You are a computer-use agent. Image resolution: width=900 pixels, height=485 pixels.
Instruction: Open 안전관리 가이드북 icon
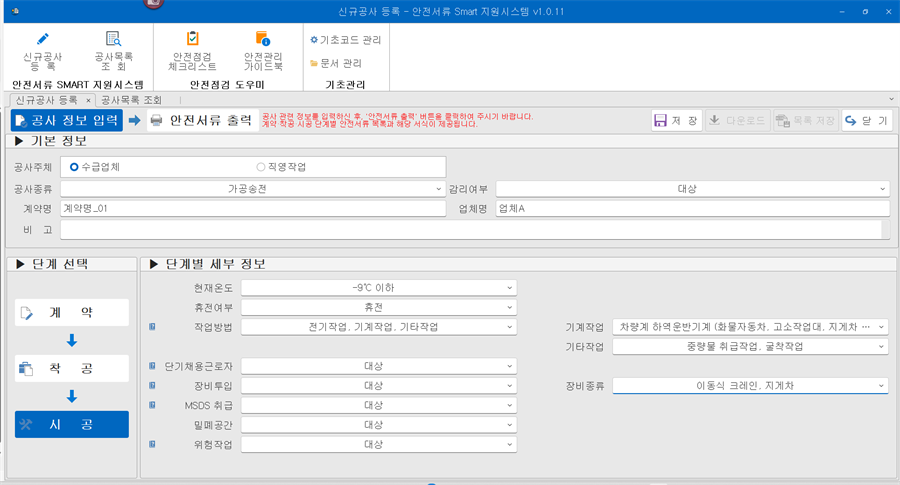pos(263,38)
